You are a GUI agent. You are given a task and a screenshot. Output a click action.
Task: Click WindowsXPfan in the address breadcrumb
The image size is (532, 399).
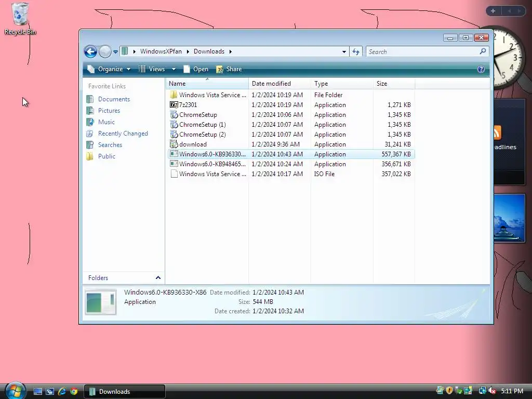[x=161, y=51]
